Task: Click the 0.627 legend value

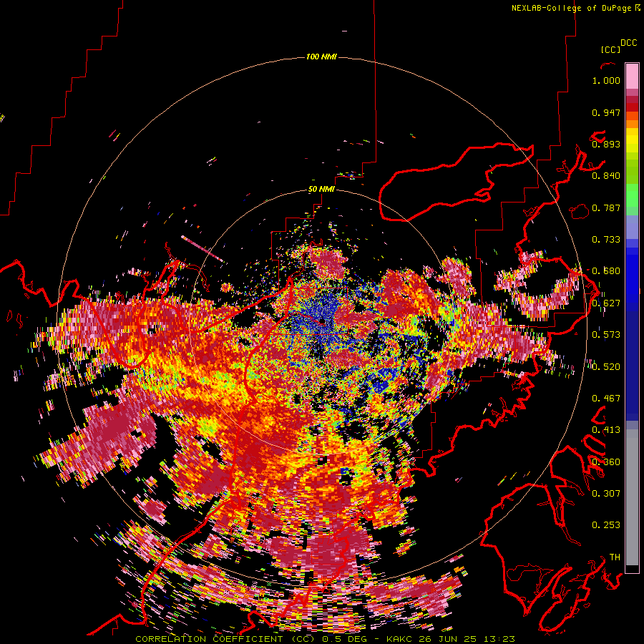Action: [x=606, y=303]
